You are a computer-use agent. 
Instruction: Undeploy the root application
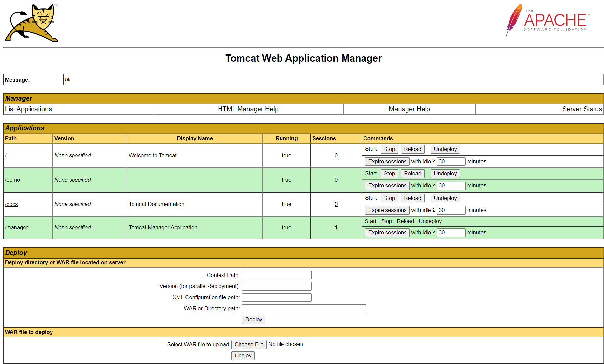[x=445, y=149]
